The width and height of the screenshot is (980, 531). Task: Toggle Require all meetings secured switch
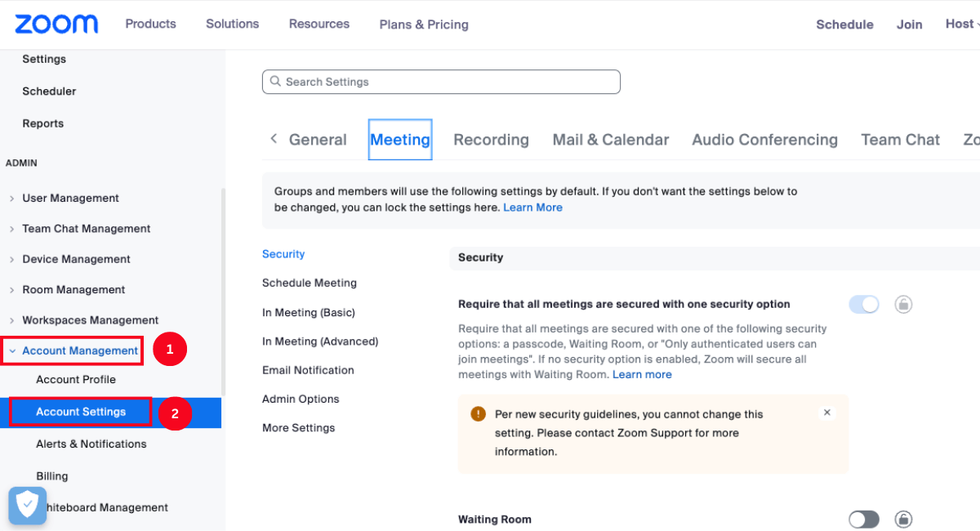click(864, 305)
